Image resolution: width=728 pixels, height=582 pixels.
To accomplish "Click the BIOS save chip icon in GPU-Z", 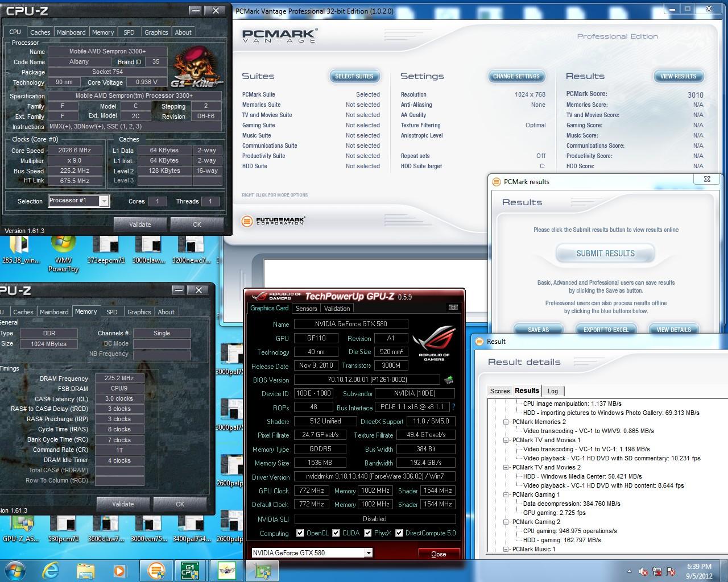I will [448, 380].
